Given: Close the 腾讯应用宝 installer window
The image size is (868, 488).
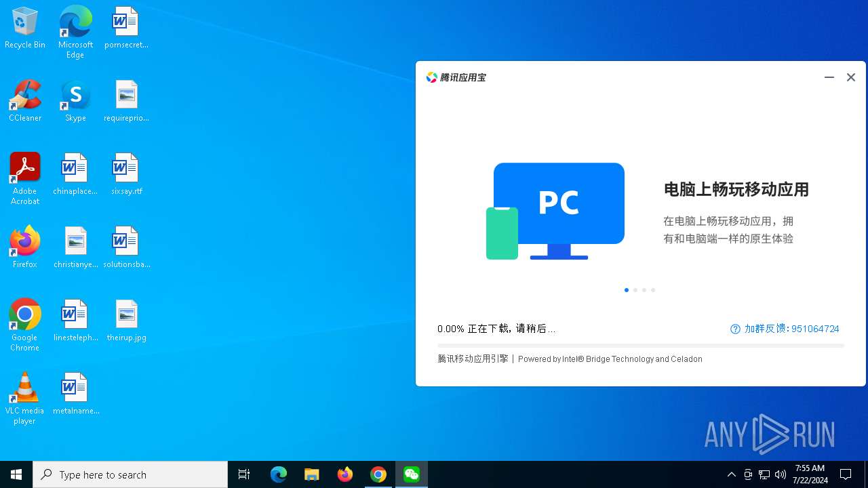Looking at the screenshot, I should point(851,77).
